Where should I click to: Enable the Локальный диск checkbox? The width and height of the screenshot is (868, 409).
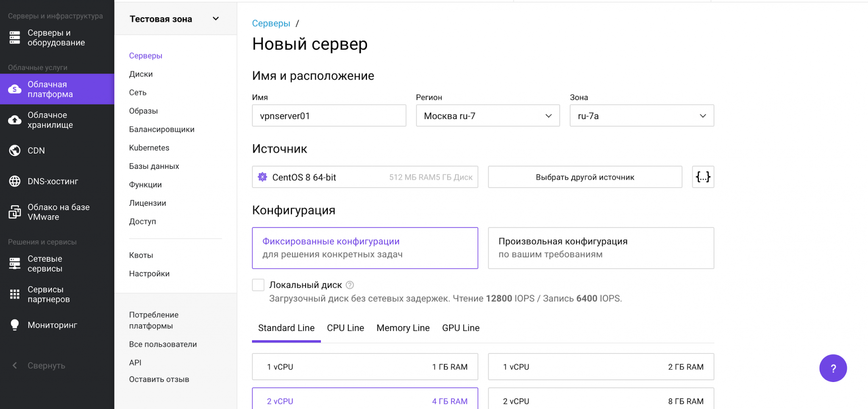coord(258,285)
